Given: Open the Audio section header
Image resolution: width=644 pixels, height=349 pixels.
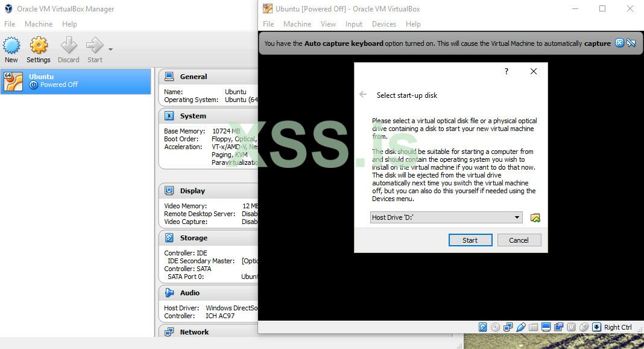Looking at the screenshot, I should [x=190, y=293].
